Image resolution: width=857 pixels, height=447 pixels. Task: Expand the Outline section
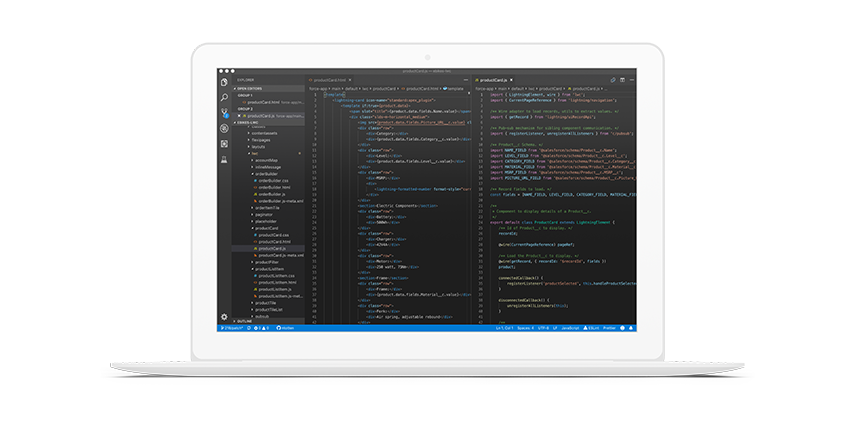(268, 321)
